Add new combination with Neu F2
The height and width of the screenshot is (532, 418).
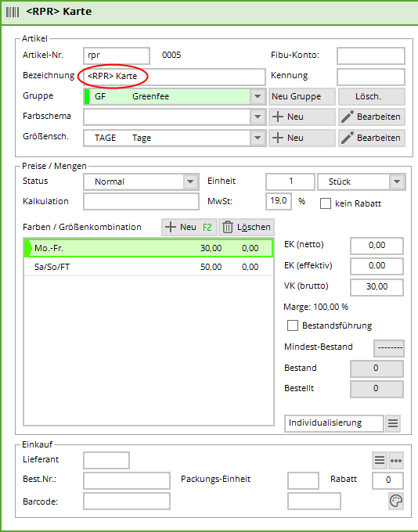(189, 227)
